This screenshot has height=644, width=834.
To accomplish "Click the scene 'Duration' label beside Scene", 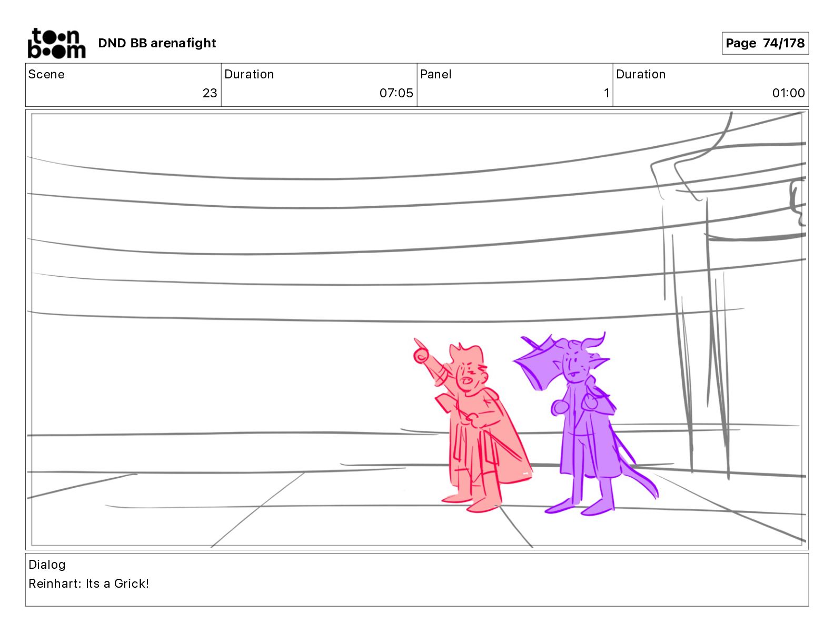I will [249, 74].
